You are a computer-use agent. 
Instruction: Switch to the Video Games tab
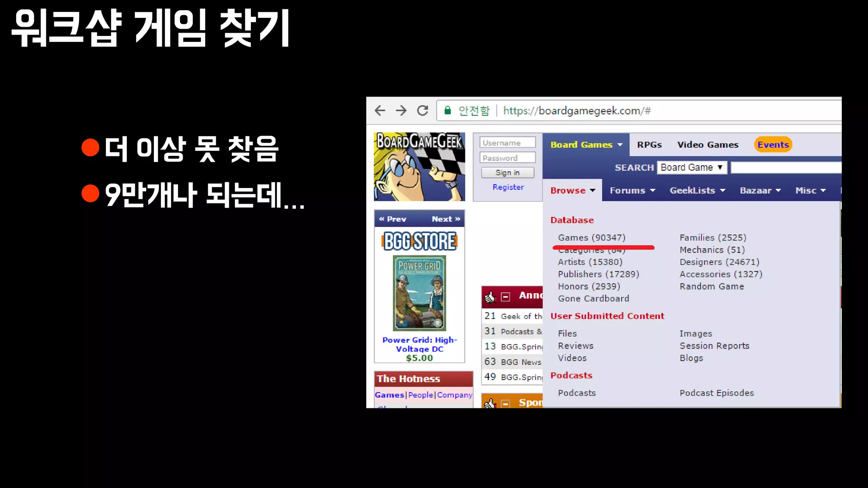coord(707,145)
